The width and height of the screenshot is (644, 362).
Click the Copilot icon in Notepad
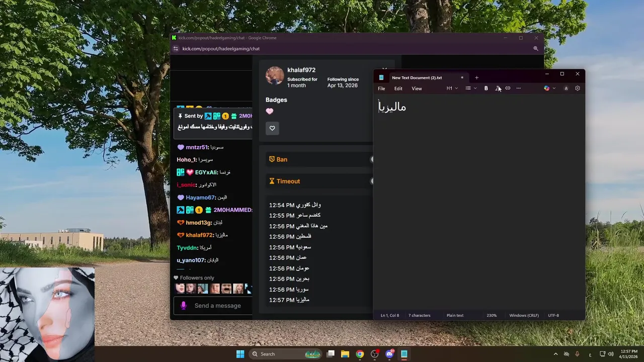coord(546,88)
